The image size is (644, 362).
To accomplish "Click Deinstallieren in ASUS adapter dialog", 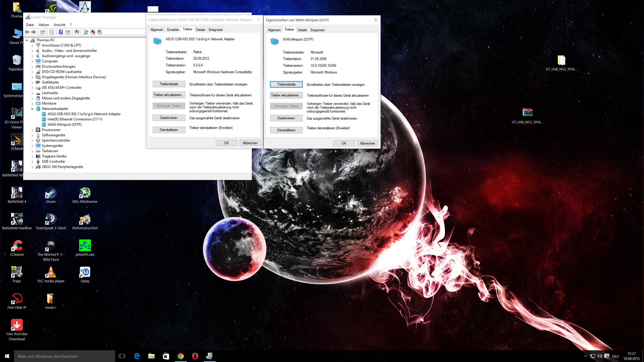I will (169, 130).
